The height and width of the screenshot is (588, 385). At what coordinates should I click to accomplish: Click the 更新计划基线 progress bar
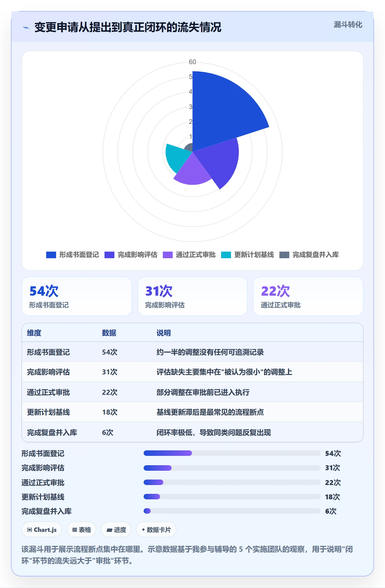tap(232, 497)
